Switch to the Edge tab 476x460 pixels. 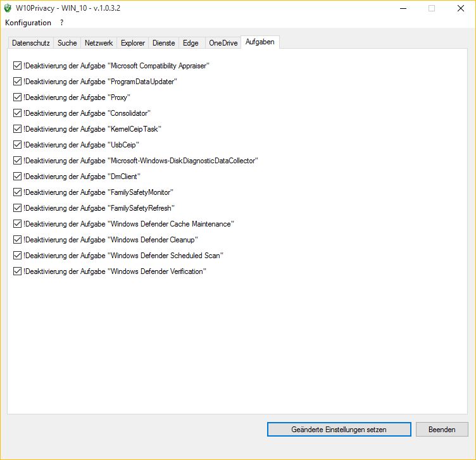(x=191, y=43)
